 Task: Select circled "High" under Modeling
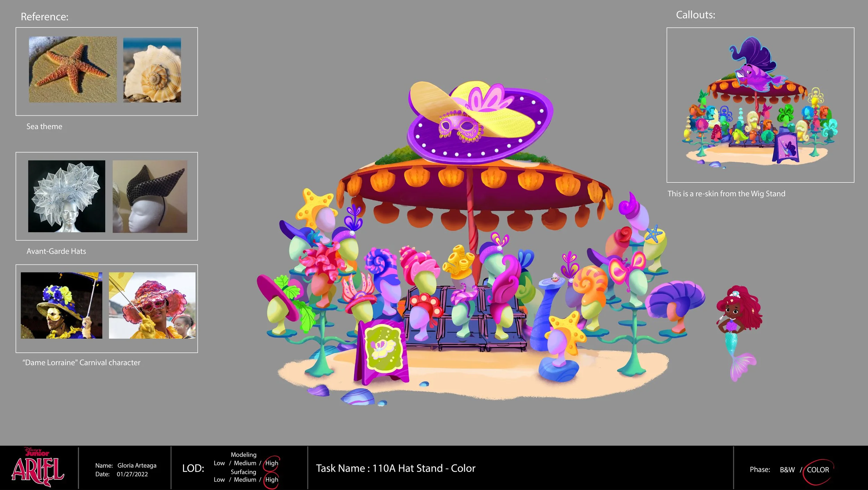[x=272, y=463]
